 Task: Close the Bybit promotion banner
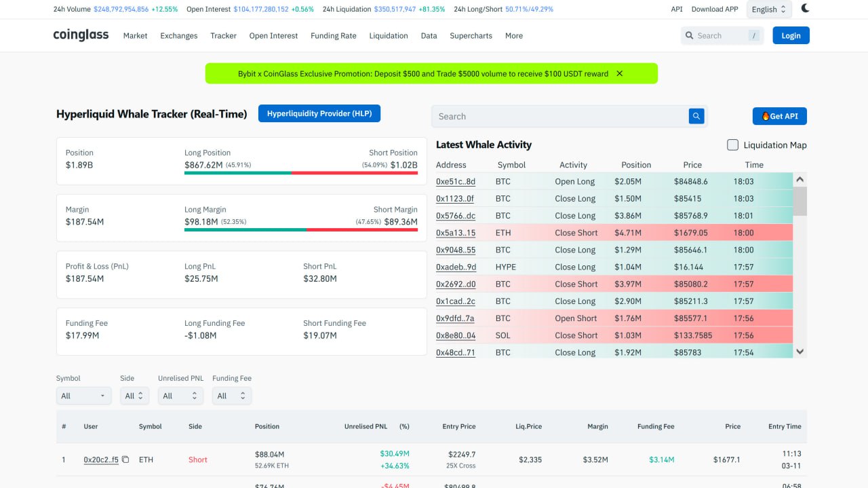619,73
